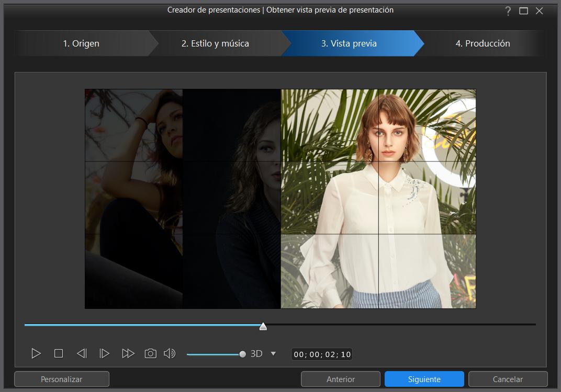561x392 pixels.
Task: Fast forward the preview
Action: pos(128,354)
